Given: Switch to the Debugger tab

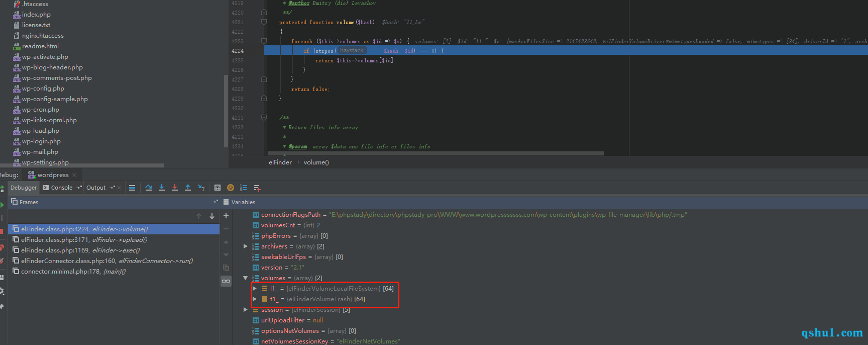Looking at the screenshot, I should pyautogui.click(x=24, y=188).
